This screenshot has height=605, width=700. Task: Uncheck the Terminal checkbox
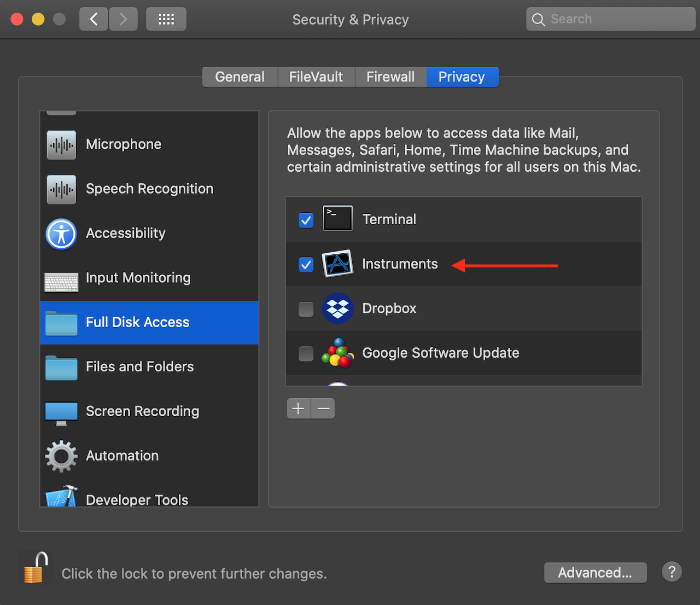(306, 220)
